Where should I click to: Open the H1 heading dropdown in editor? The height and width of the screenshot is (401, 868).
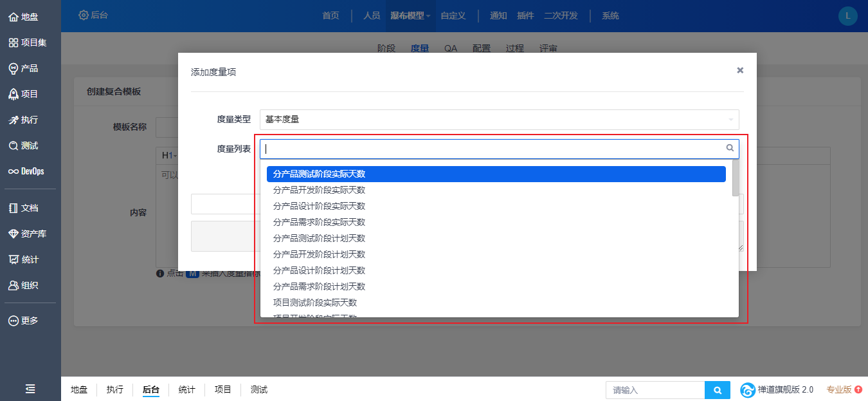[169, 156]
